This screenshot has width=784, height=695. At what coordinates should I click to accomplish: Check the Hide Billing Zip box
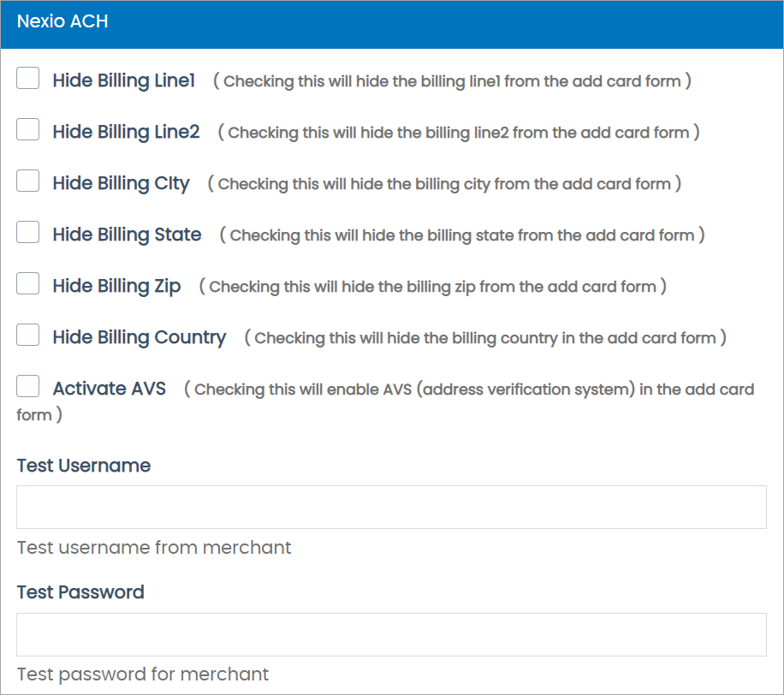27,283
